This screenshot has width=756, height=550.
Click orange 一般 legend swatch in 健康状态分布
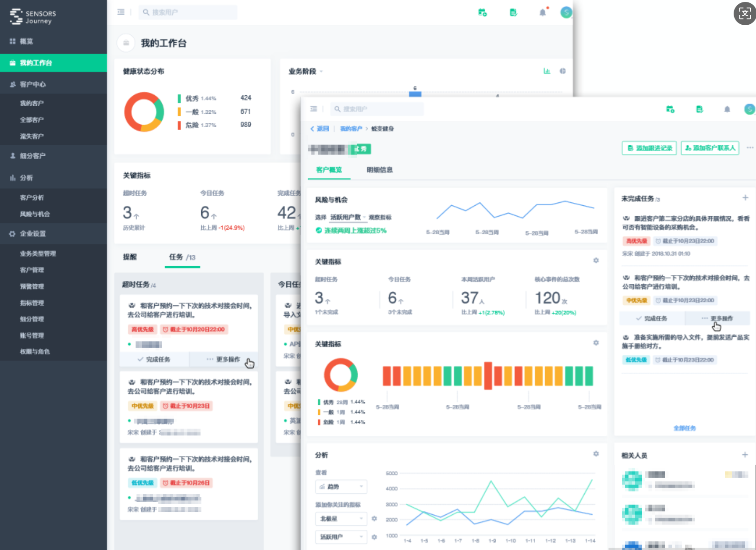tap(179, 112)
